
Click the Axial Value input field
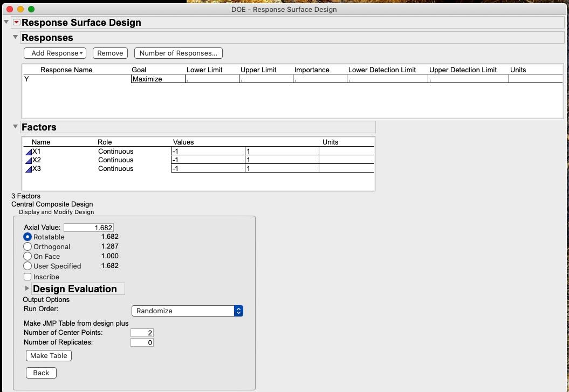coord(89,227)
